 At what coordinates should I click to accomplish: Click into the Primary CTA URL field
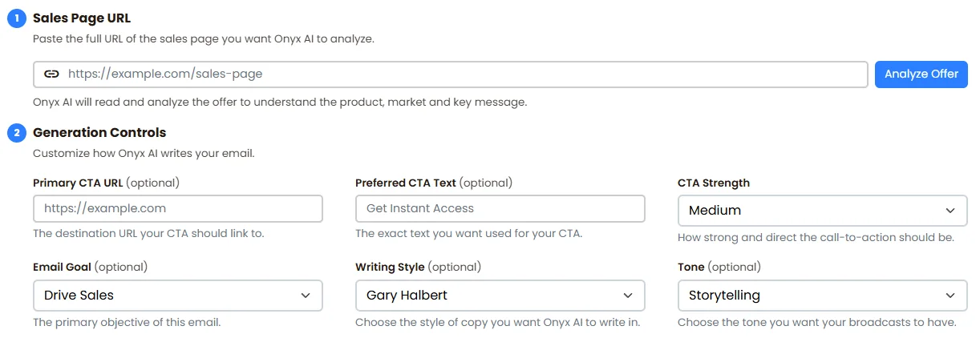[x=178, y=208]
